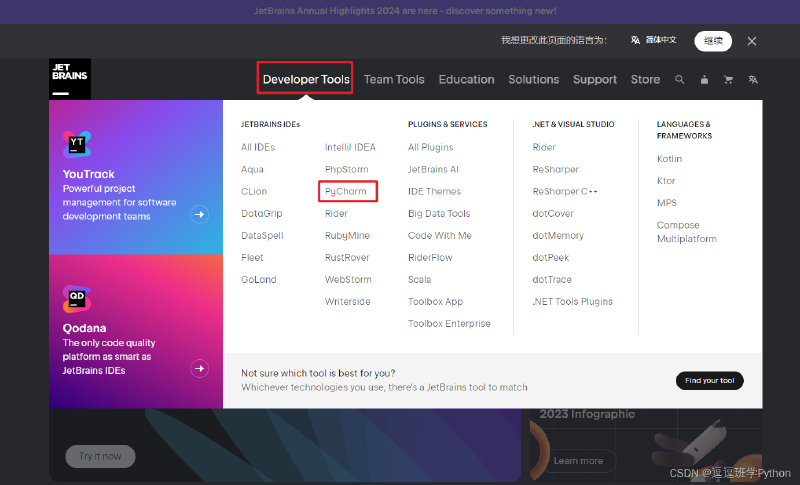Click the Qodana QD product icon
The image size is (800, 485).
click(77, 299)
